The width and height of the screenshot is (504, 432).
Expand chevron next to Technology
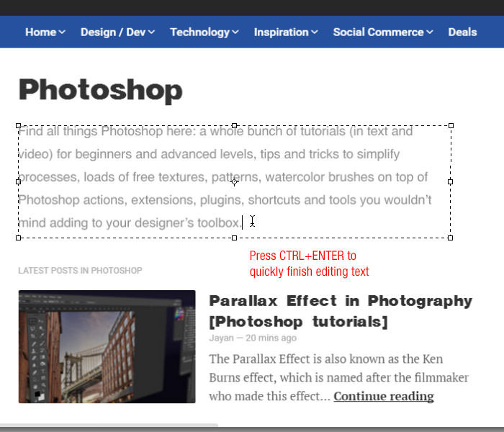(x=235, y=32)
